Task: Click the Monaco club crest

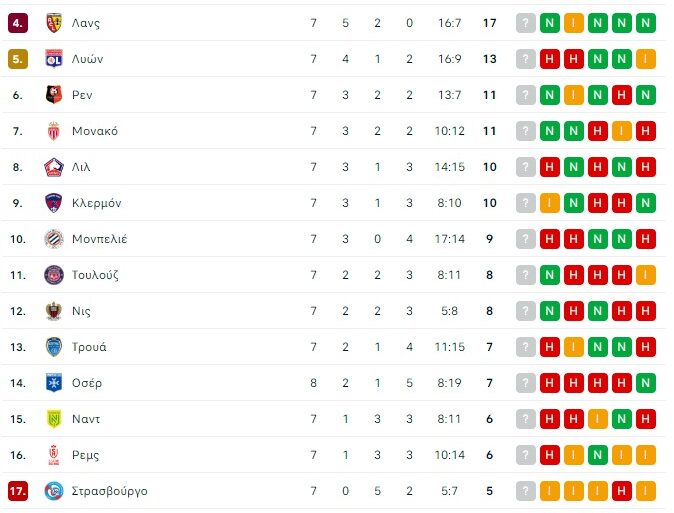Action: point(54,131)
